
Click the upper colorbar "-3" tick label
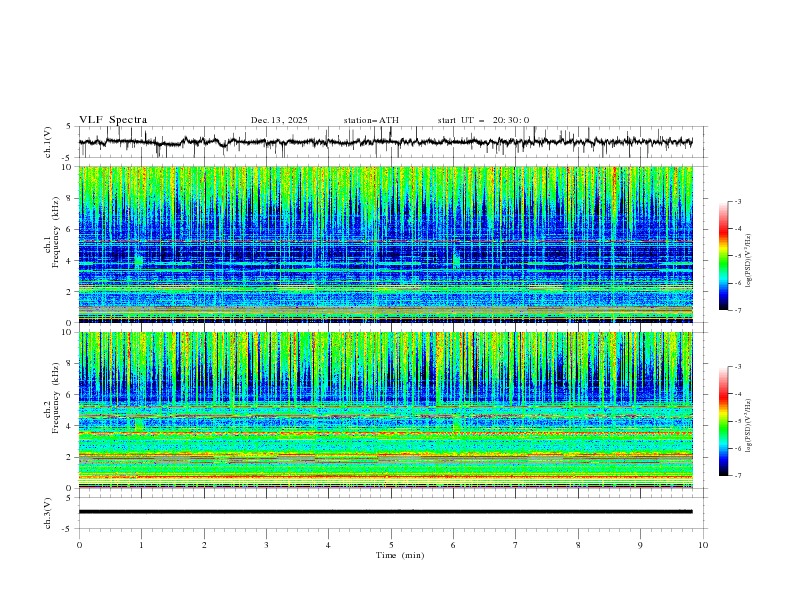(738, 201)
